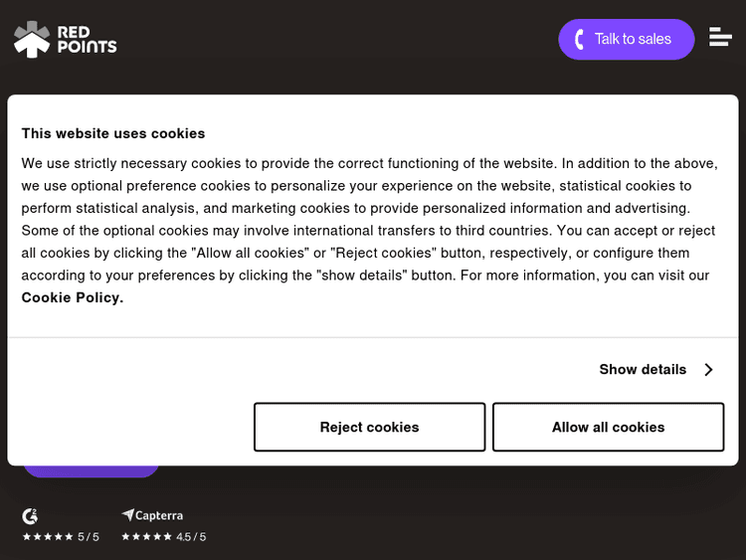The height and width of the screenshot is (560, 746).
Task: Click the Red Points wordmark text
Action: pos(87,40)
